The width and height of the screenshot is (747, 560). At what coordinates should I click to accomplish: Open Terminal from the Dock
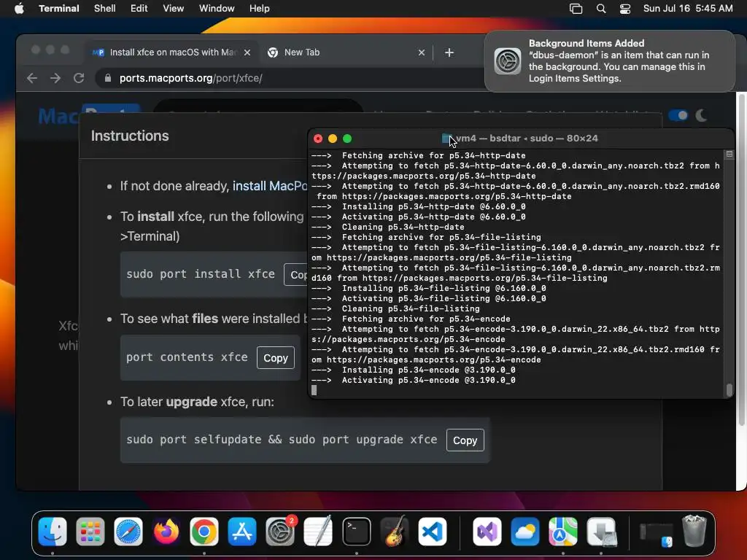pos(356,532)
